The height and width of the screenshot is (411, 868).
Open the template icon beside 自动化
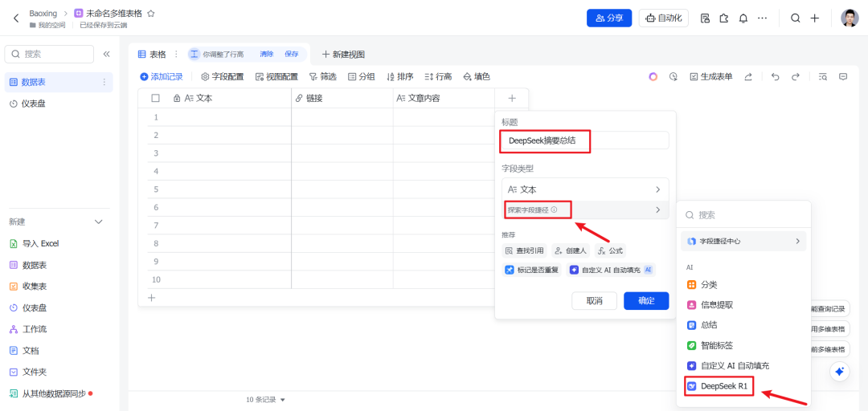click(x=705, y=18)
